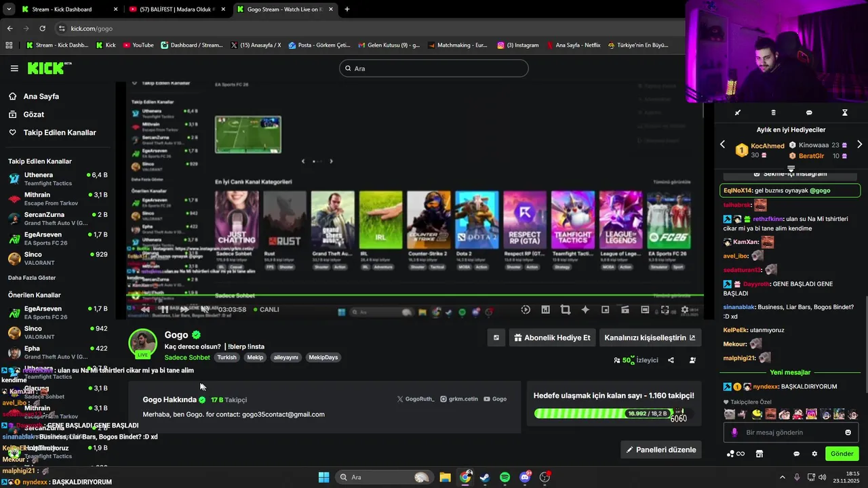Click the hourglass icon atop the chat panel
This screenshot has width=868, height=488.
point(845,113)
